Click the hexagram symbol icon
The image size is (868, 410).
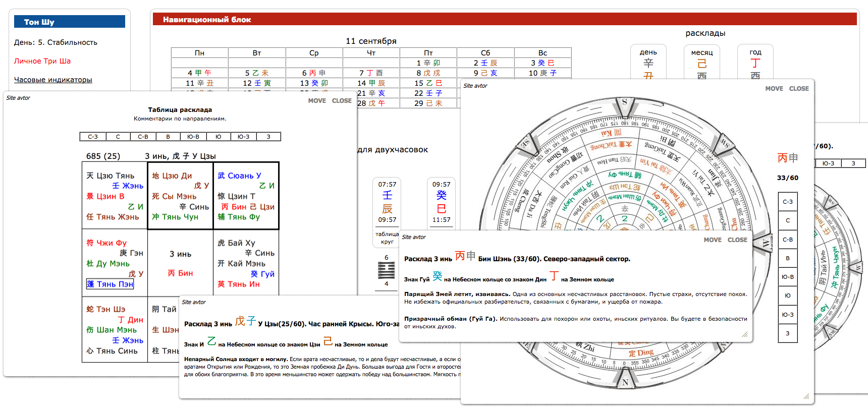(x=387, y=271)
